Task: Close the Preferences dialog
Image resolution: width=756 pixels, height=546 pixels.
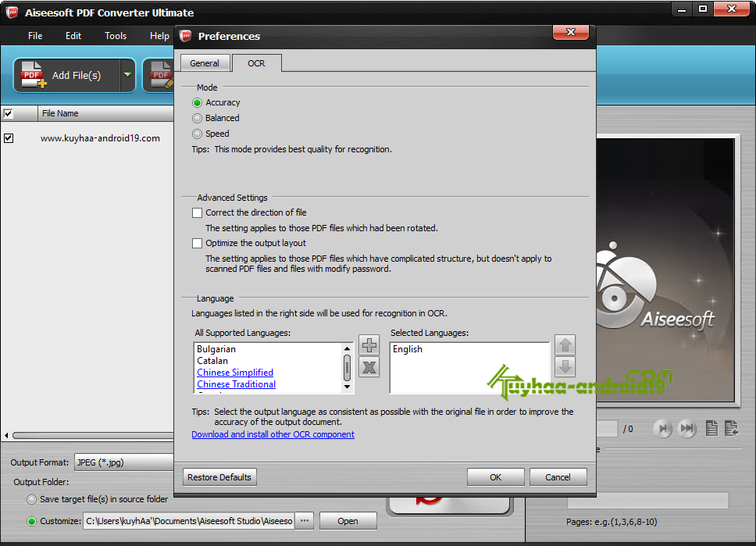Action: [x=571, y=32]
